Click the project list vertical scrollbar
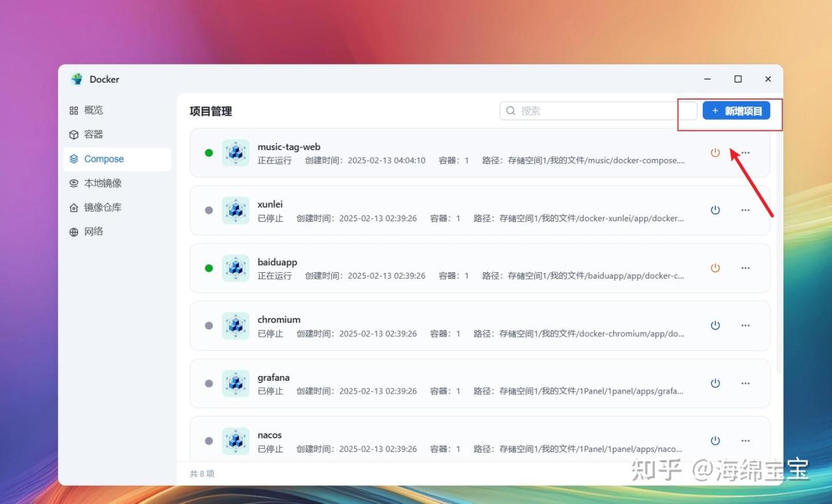Screen dimensions: 832x504 click(779, 253)
